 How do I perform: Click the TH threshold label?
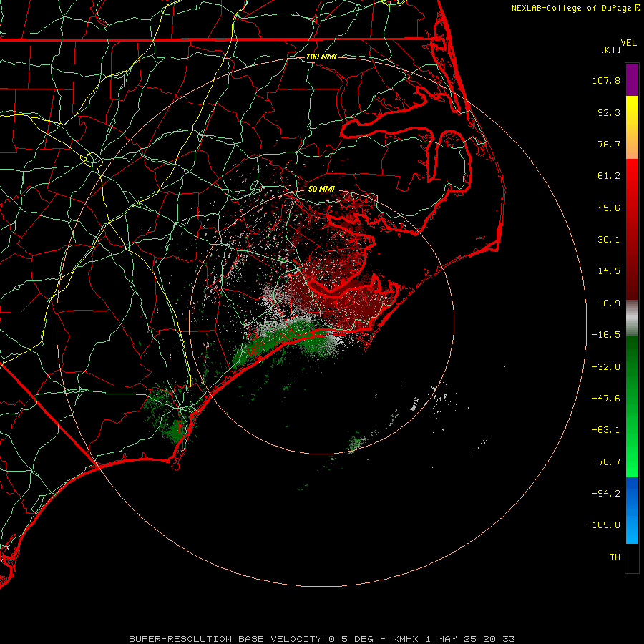pos(615,557)
